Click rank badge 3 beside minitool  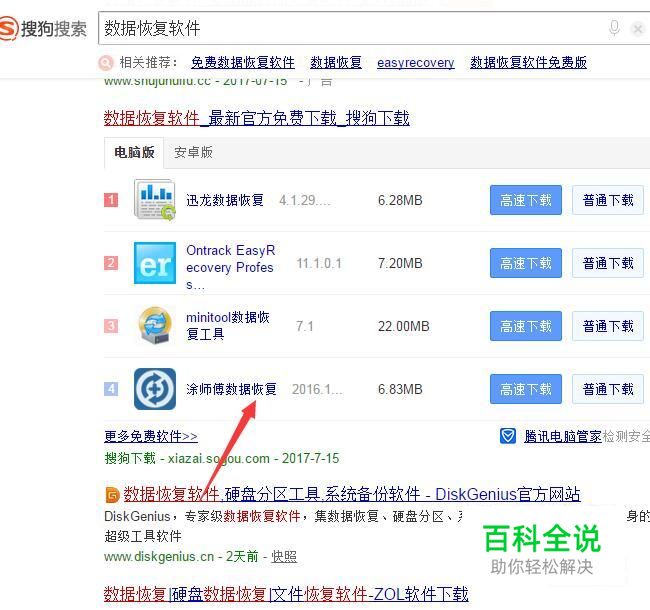click(111, 326)
